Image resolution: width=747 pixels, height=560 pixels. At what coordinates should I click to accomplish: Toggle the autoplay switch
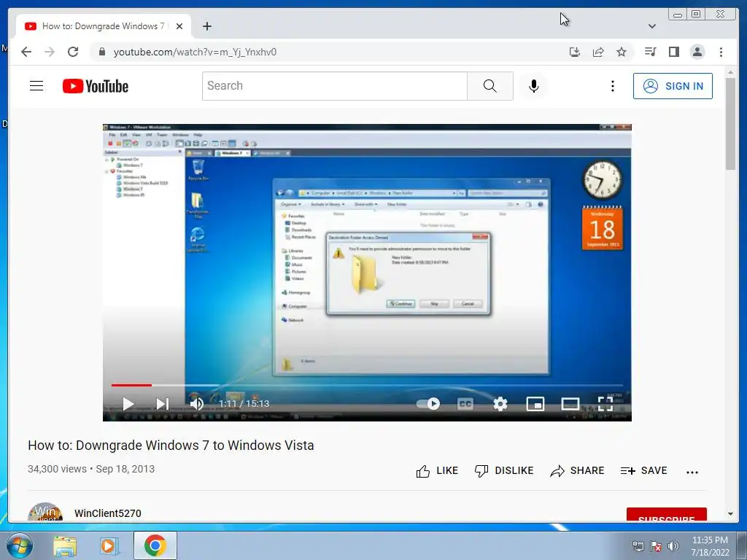point(427,404)
